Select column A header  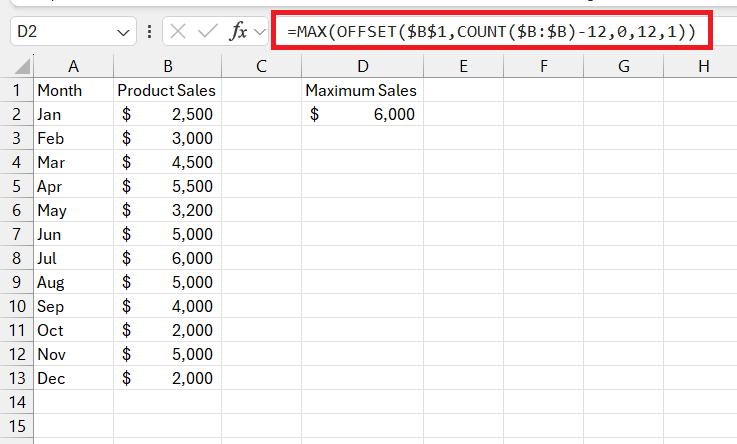[x=73, y=66]
